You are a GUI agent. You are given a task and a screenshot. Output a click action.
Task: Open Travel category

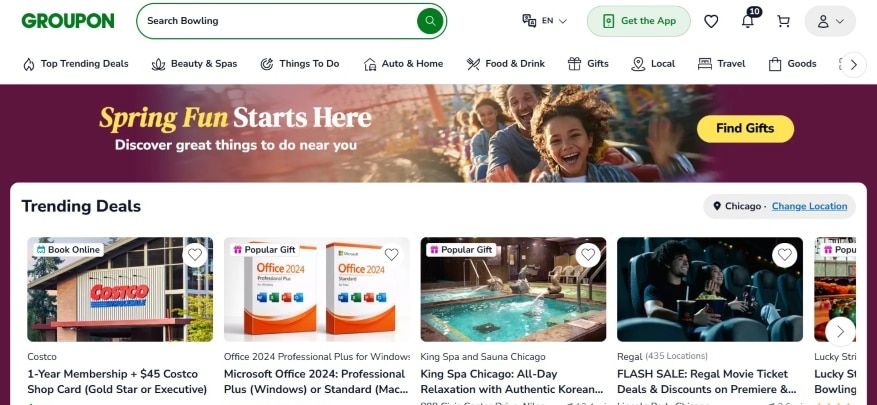(722, 64)
